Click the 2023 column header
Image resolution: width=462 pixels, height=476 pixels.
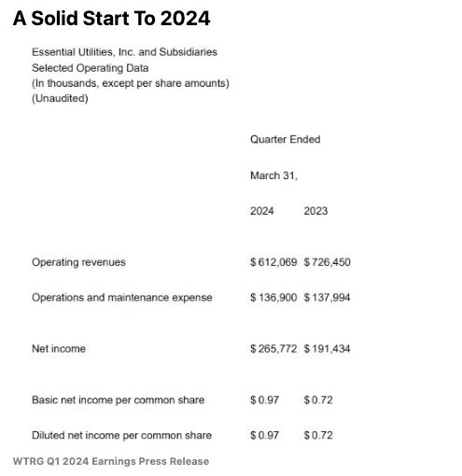(x=315, y=211)
